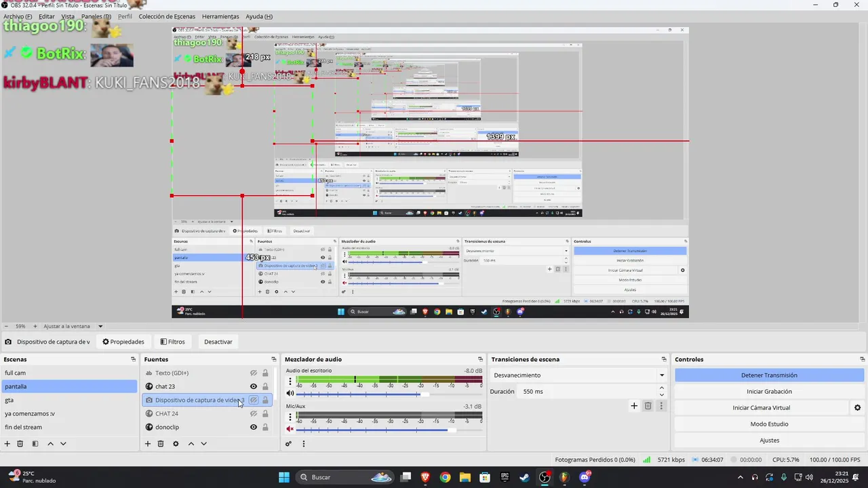Show the CHAT 24 source
868x488 pixels.
pos(254,413)
